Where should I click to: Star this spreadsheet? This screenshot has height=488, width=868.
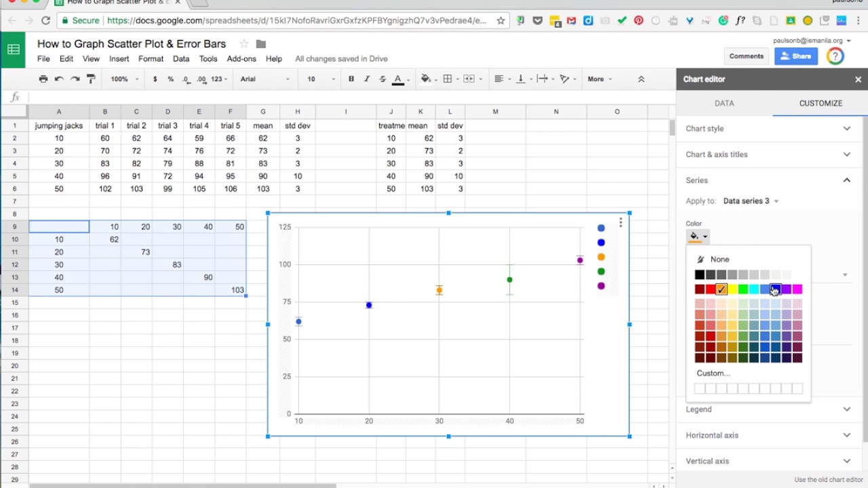point(244,44)
